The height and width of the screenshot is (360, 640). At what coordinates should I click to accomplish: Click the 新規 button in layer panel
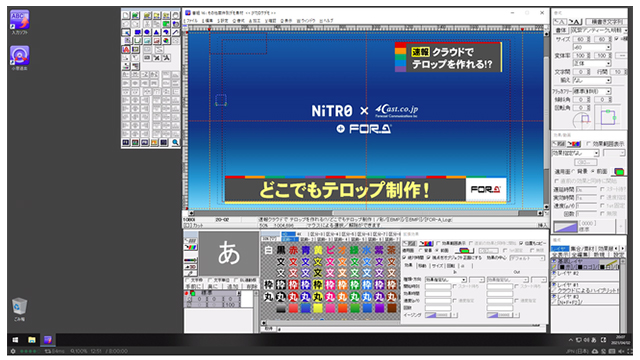coord(599,254)
